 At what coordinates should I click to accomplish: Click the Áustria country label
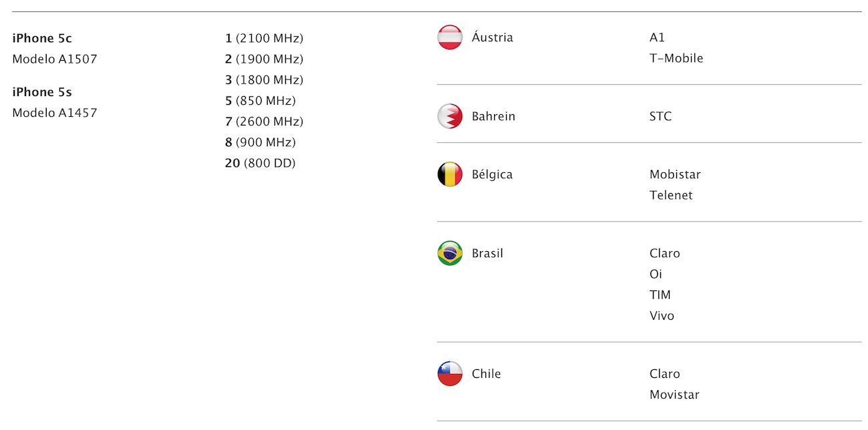pyautogui.click(x=492, y=37)
